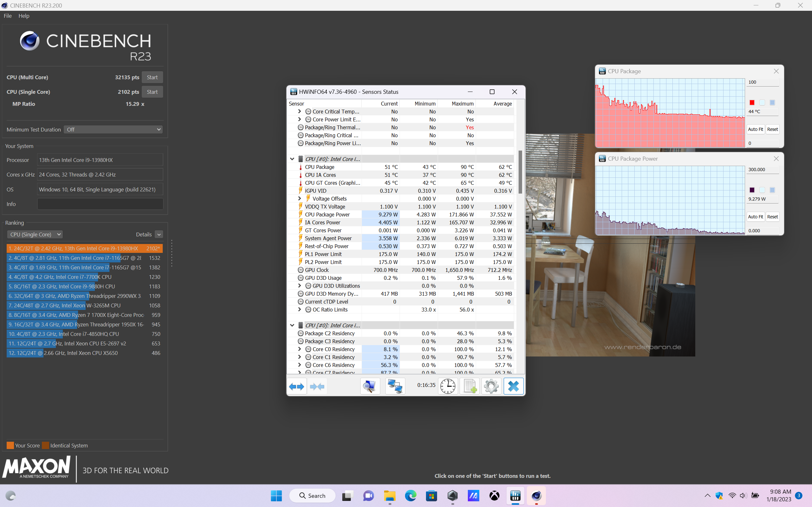This screenshot has width=812, height=507.
Task: Click the red color swatch in CPU Package graph
Action: click(752, 103)
